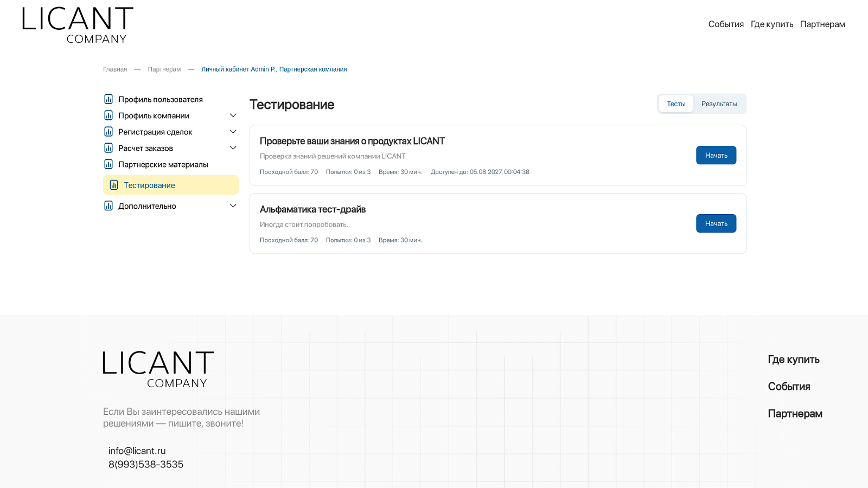Click the title Проверьте ваши знания о продуктах LICANT

pos(352,141)
